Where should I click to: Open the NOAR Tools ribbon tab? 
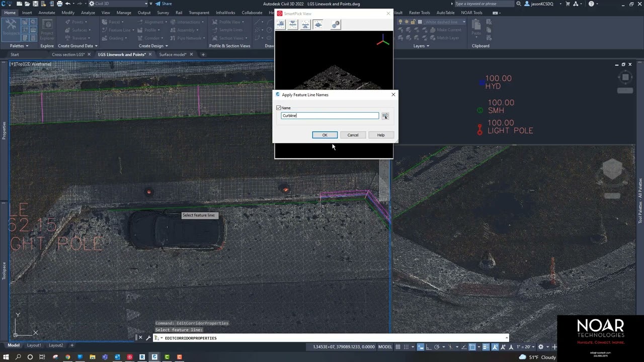point(471,13)
